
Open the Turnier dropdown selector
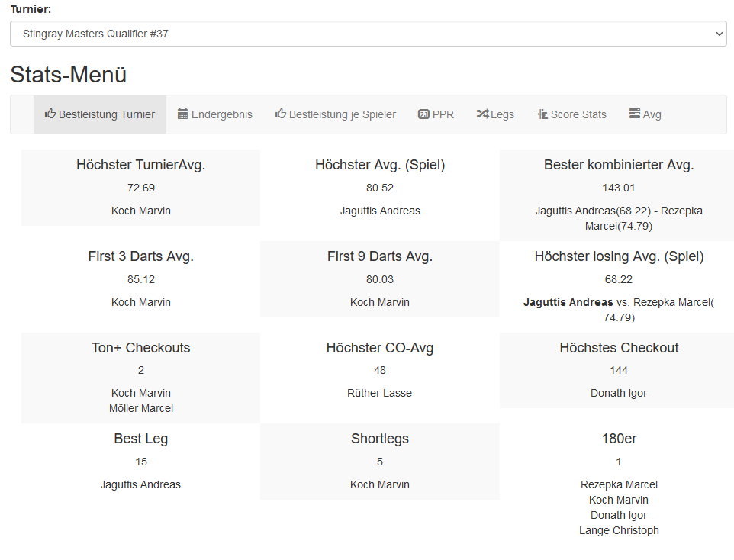pos(368,34)
